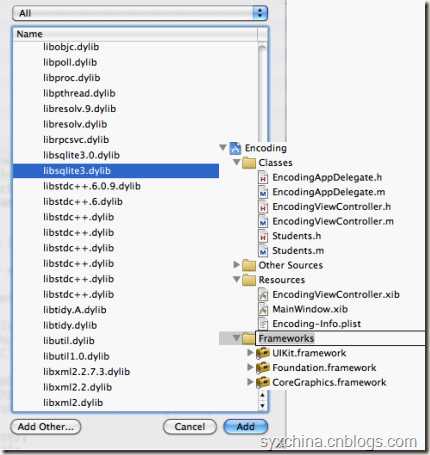This screenshot has height=455, width=430.
Task: Click the Classes folder icon
Action: click(249, 163)
